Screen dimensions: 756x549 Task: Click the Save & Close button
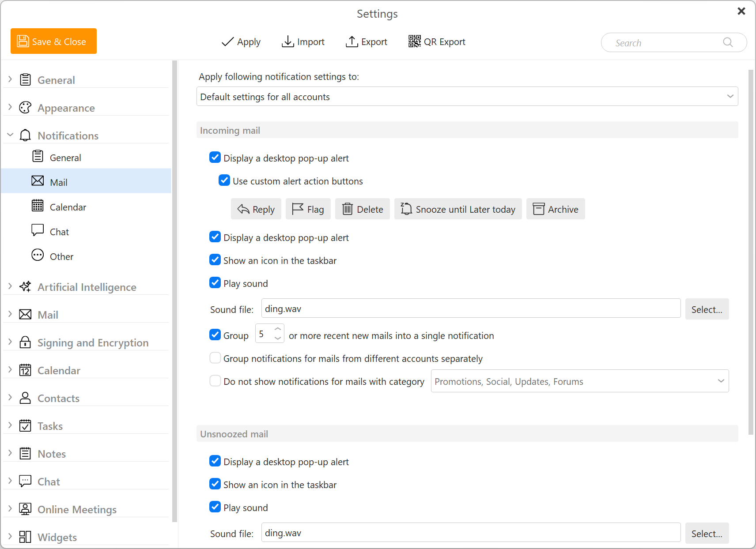tap(53, 41)
